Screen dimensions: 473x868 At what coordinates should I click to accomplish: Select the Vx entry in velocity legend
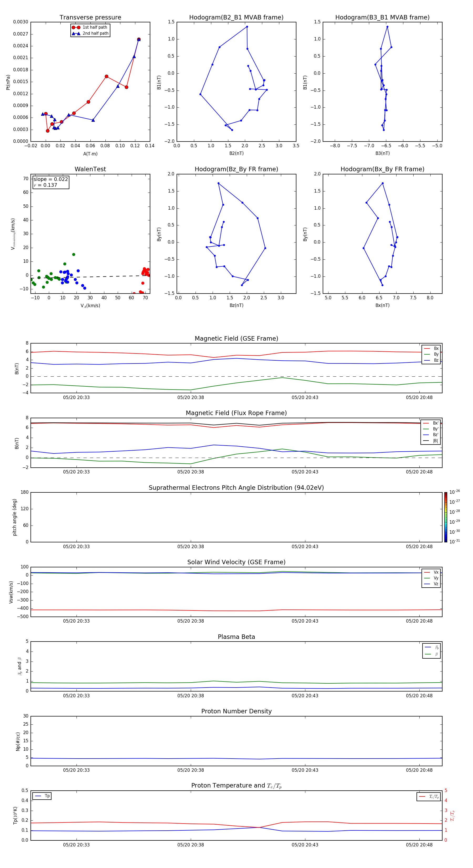tap(431, 572)
